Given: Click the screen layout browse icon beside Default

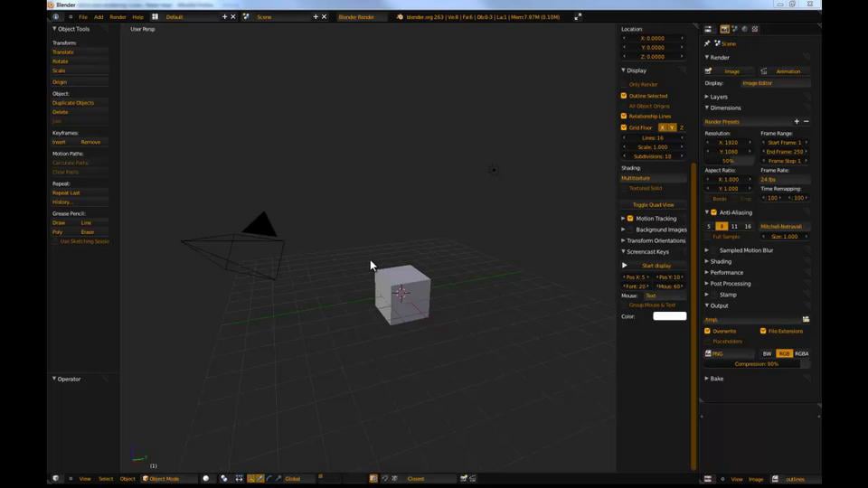Looking at the screenshot, I should point(155,17).
